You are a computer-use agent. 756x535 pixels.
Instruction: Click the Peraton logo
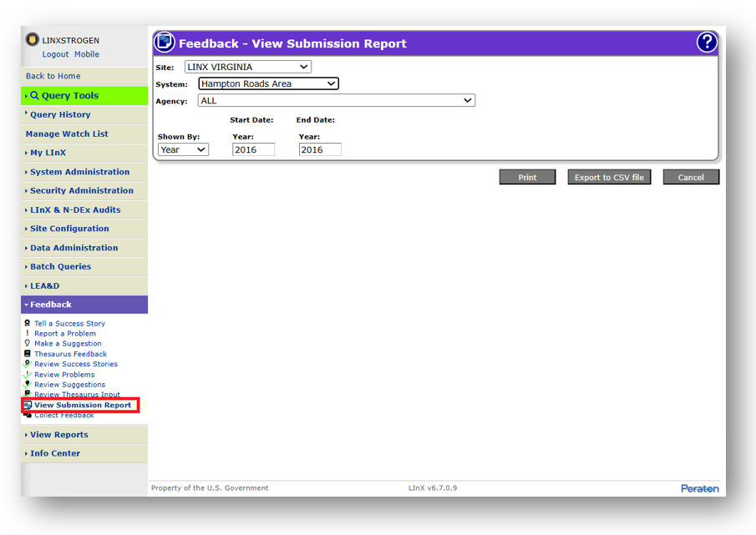pyautogui.click(x=699, y=488)
